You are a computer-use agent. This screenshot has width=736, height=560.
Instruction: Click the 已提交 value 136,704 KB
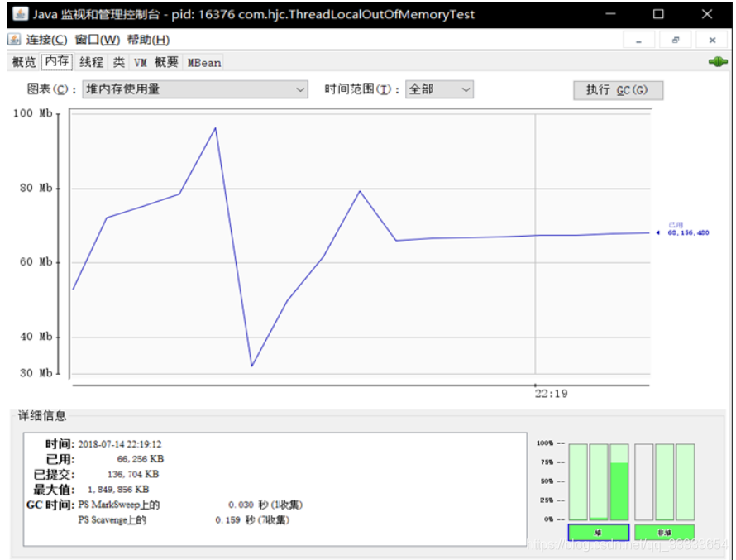133,474
